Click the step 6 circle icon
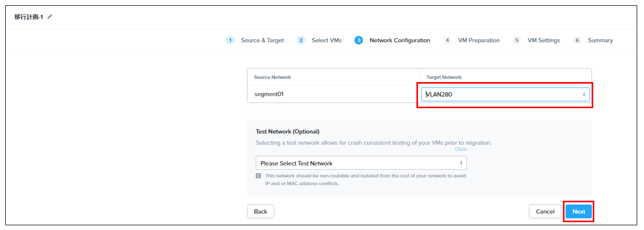Screen dimensions: 644x230 click(577, 40)
